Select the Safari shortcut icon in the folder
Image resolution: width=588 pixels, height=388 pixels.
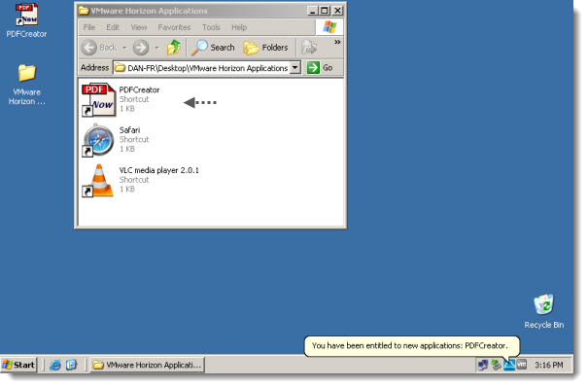98,140
